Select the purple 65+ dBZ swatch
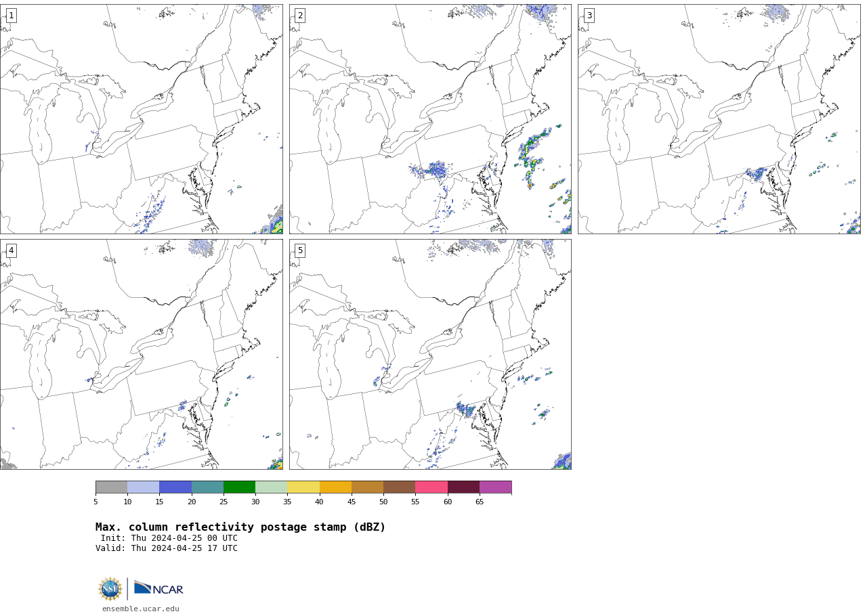 495,487
